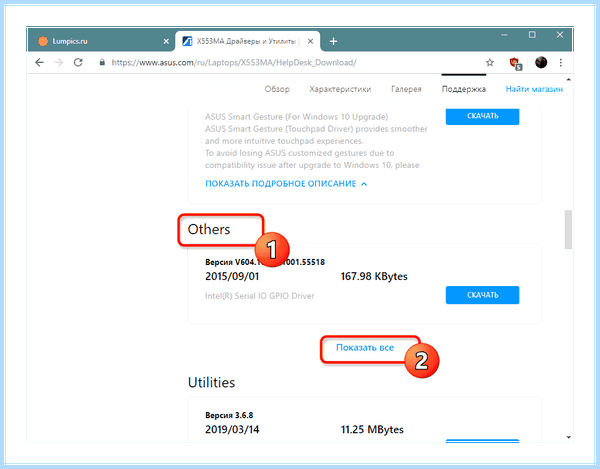
Task: Bookmark page with the star icon
Action: [489, 62]
